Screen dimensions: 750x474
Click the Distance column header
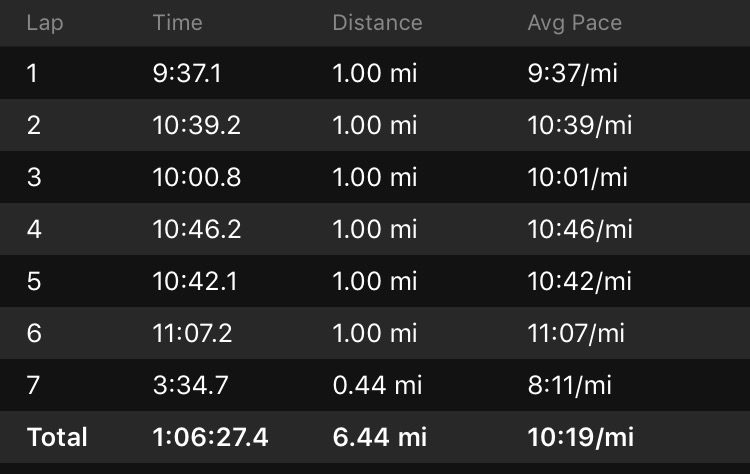point(377,23)
